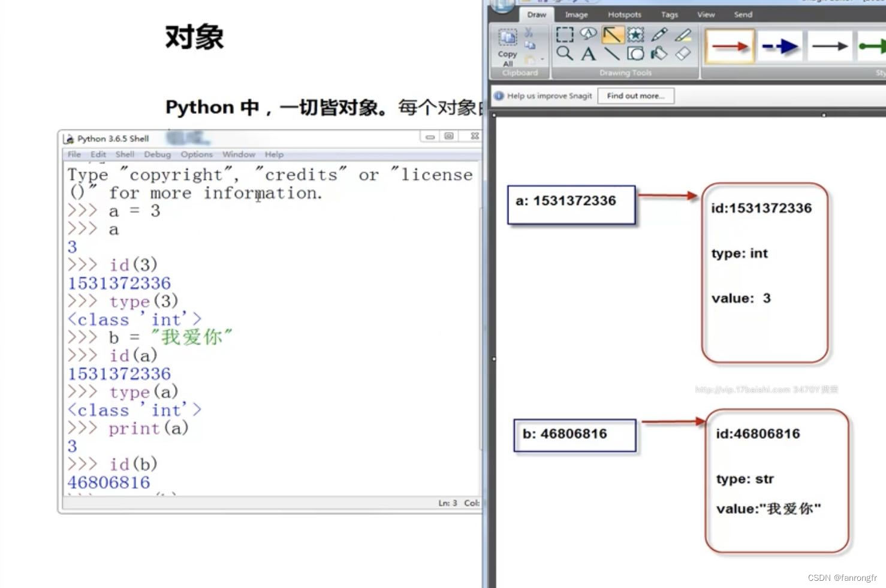Image resolution: width=886 pixels, height=588 pixels.
Task: Select the Zoom magnifier tool in Snagit
Action: pyautogui.click(x=564, y=53)
